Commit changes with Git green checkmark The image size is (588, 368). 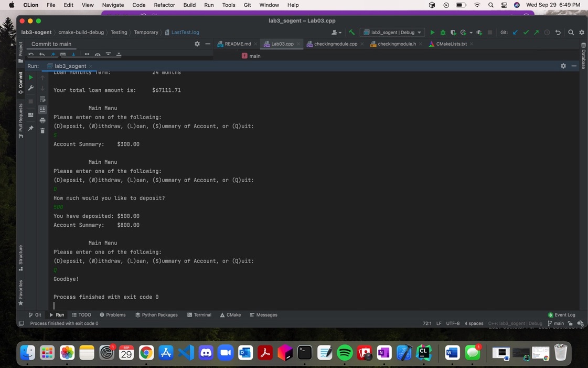point(526,32)
